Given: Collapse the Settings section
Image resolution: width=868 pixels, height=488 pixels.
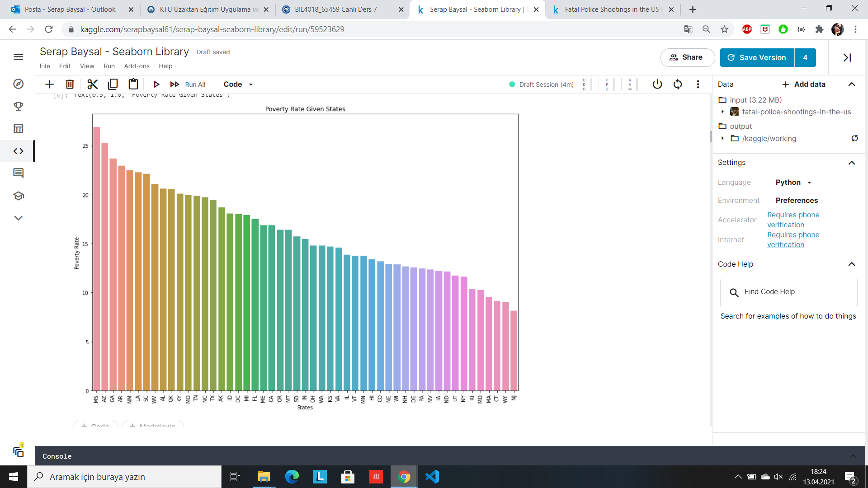Looking at the screenshot, I should click(x=851, y=163).
